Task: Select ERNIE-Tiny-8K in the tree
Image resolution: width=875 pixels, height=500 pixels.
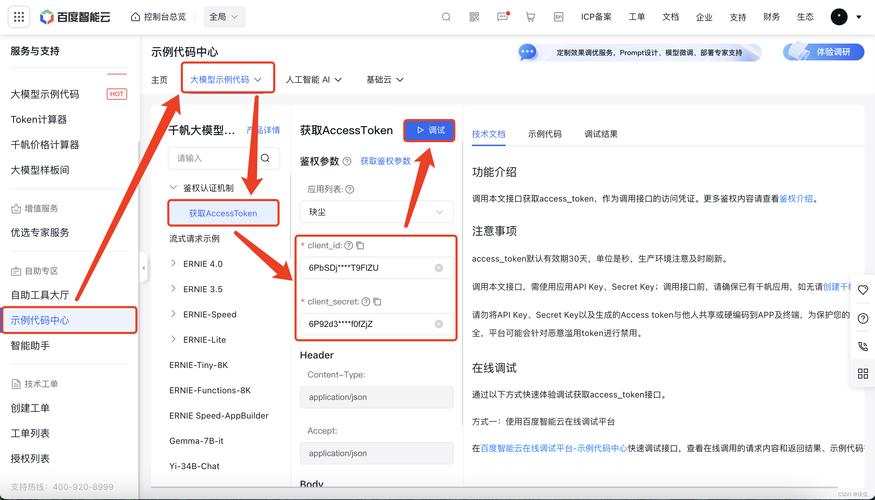Action: coord(199,365)
